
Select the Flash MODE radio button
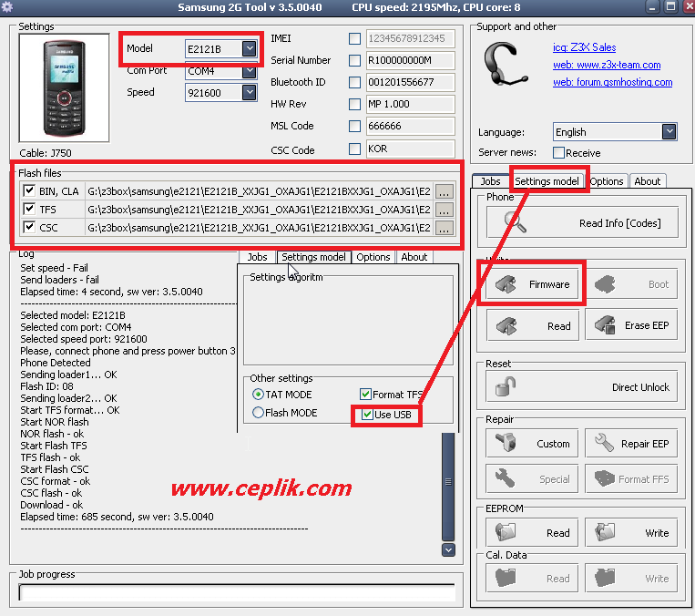click(x=258, y=413)
